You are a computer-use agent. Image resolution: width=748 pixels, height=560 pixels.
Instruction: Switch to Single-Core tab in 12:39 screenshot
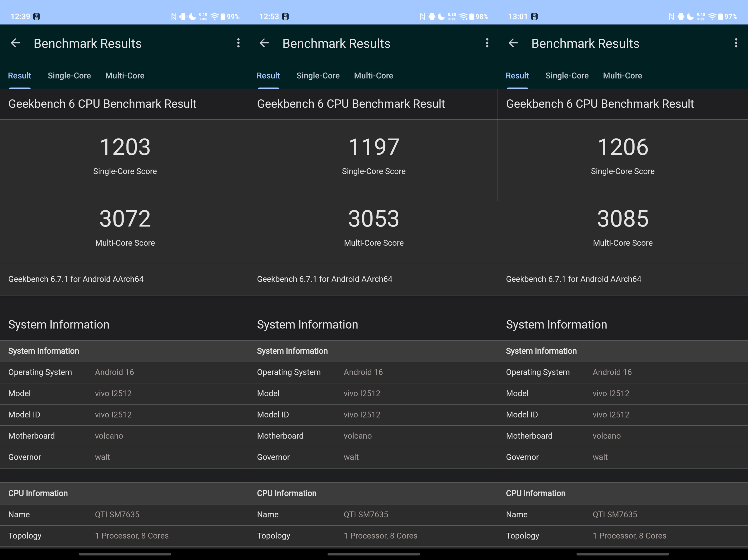click(69, 75)
